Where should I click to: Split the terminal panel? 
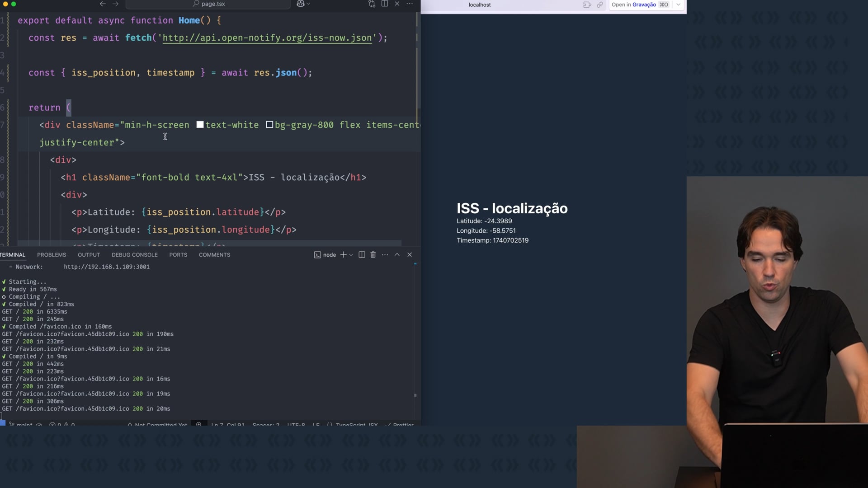tap(362, 255)
